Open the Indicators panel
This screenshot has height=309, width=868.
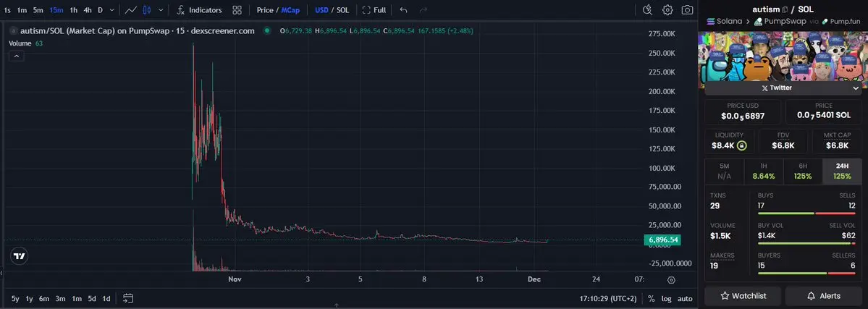click(199, 10)
